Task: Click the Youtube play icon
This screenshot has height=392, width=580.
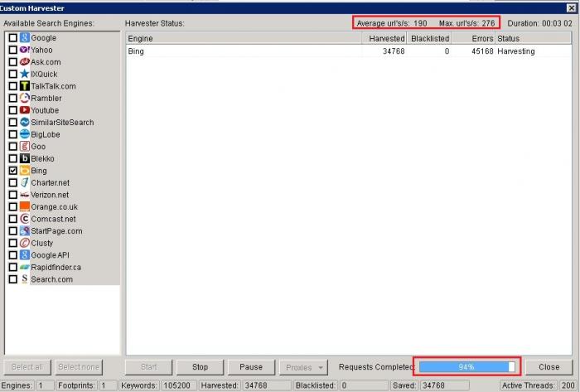Action: [24, 110]
